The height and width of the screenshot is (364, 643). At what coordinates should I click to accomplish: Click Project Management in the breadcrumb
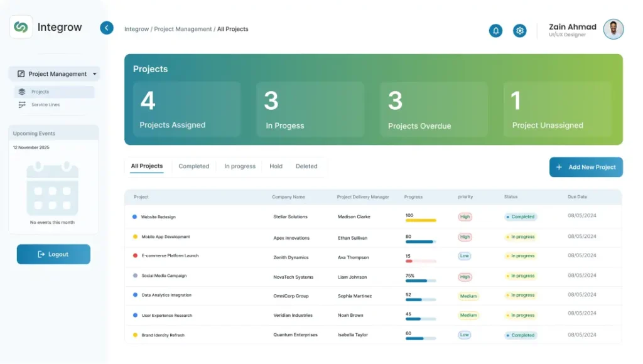coord(183,29)
